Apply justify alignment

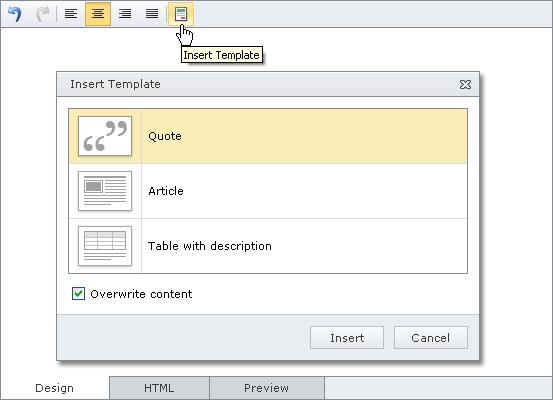[152, 14]
